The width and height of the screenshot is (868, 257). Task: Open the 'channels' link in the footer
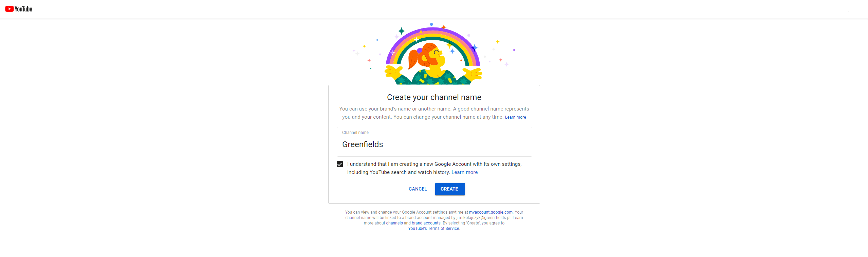click(394, 223)
